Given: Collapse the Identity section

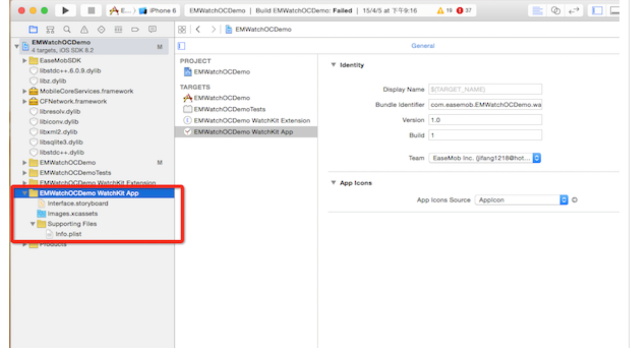Looking at the screenshot, I should pos(334,65).
